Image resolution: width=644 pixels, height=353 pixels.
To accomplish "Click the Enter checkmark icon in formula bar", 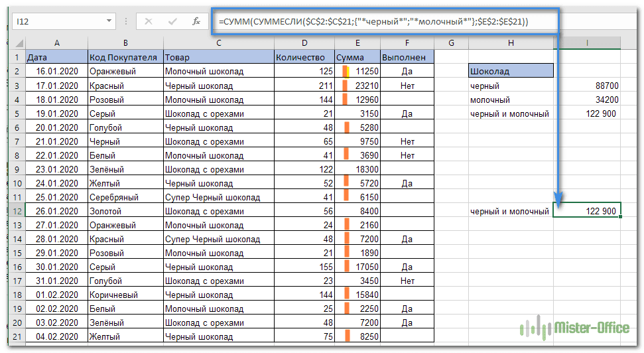I will tap(172, 21).
